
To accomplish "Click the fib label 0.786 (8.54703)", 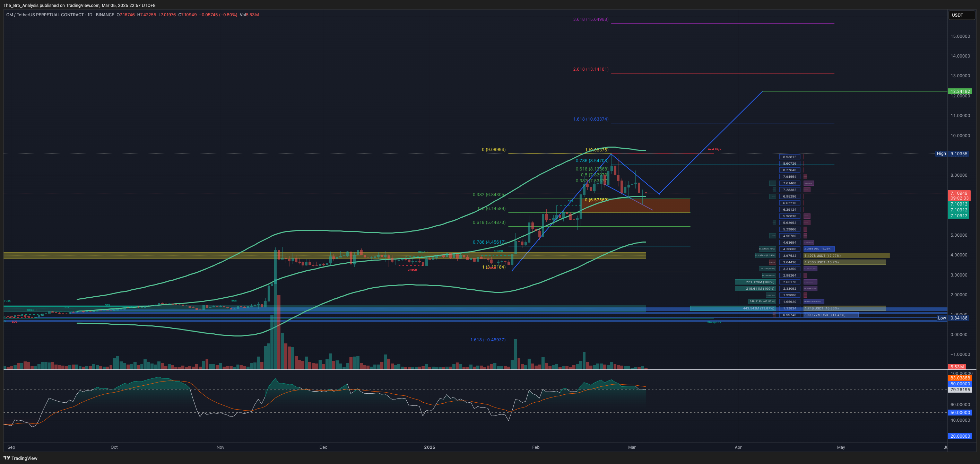I will (592, 161).
